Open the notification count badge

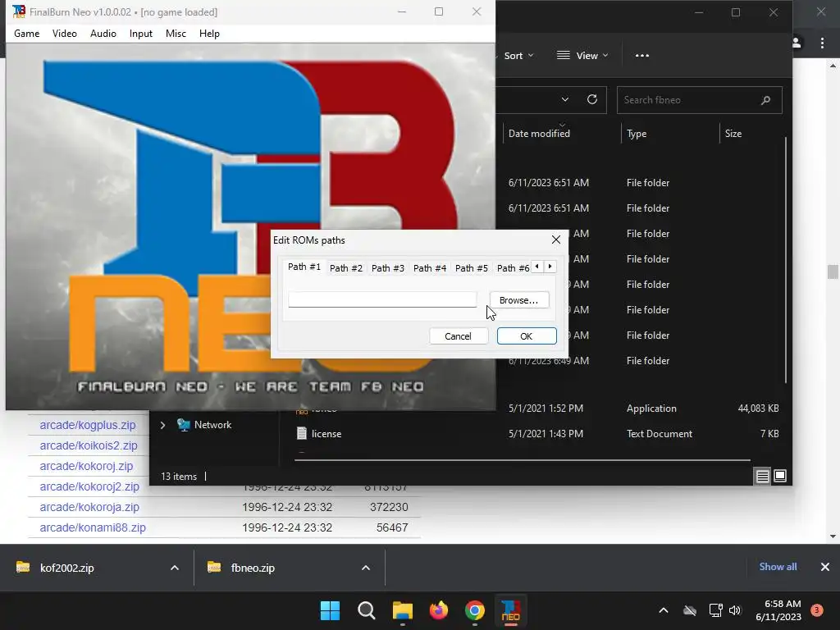coord(817,610)
